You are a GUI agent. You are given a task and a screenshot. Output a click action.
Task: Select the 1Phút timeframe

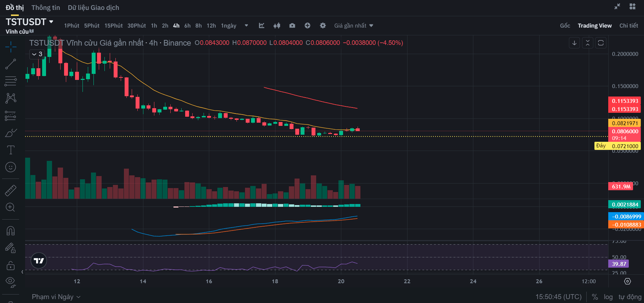pos(72,25)
